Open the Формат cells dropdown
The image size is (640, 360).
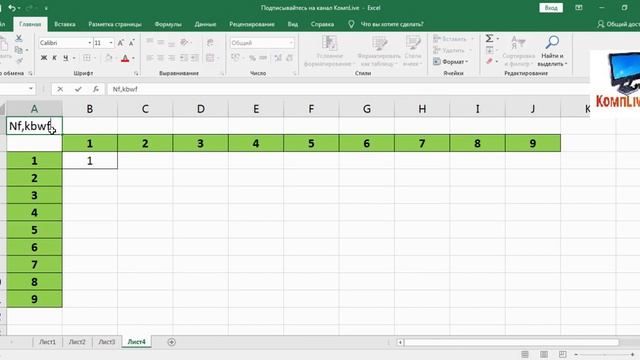(x=451, y=62)
